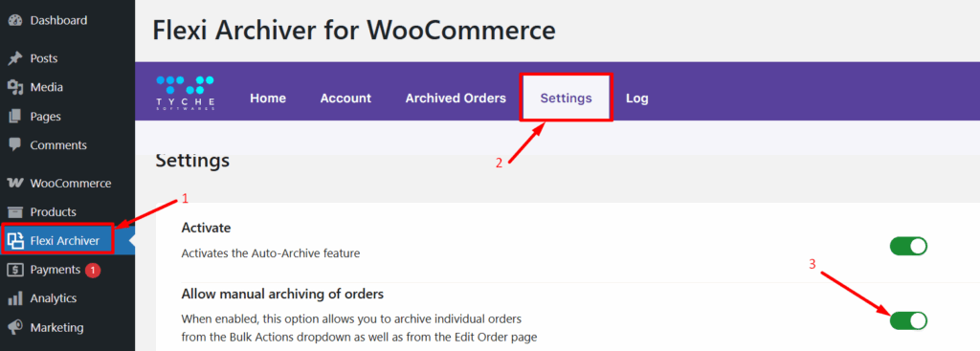Image resolution: width=980 pixels, height=351 pixels.
Task: Open the Home tab
Action: [268, 99]
